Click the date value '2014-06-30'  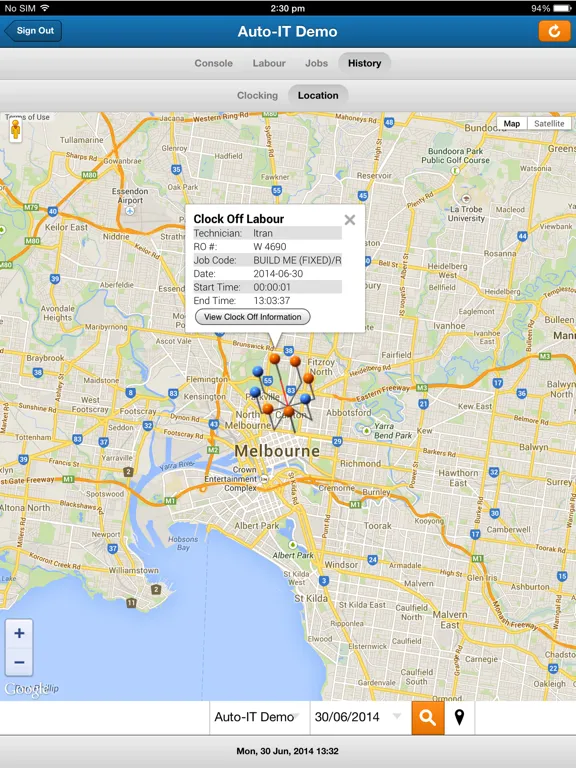pos(278,274)
